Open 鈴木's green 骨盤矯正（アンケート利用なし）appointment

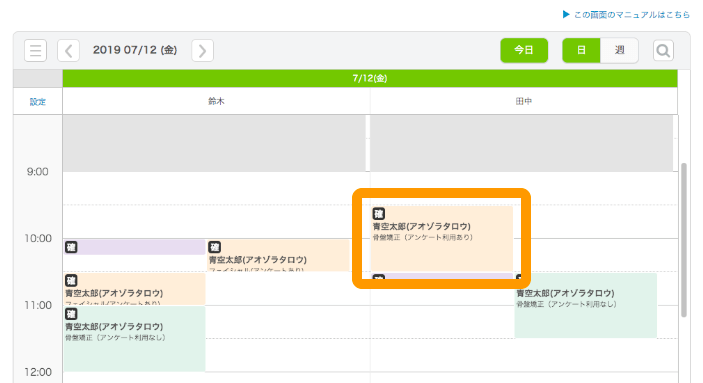point(135,339)
